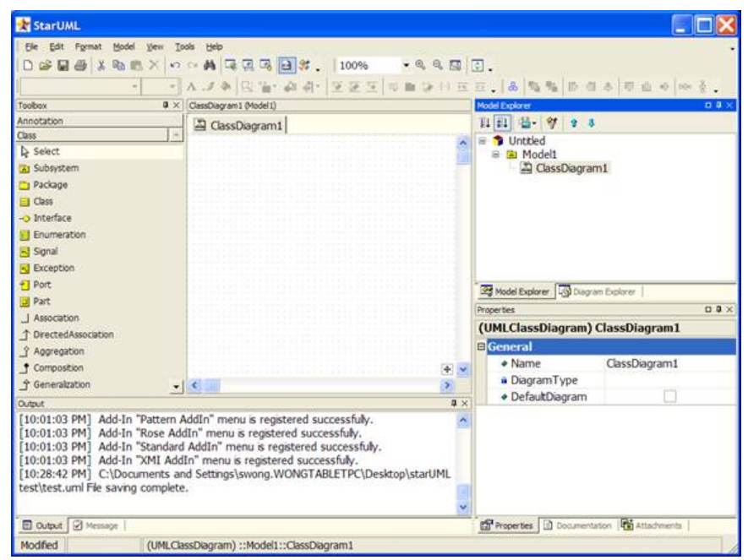Switch to the Documentation tab
This screenshot has width=748, height=560.
point(578,525)
